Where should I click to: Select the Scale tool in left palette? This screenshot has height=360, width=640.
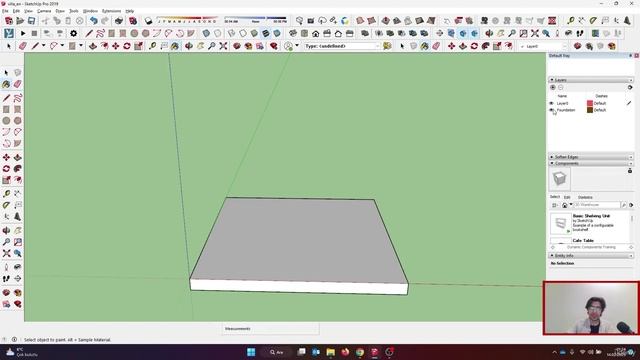coord(6,180)
